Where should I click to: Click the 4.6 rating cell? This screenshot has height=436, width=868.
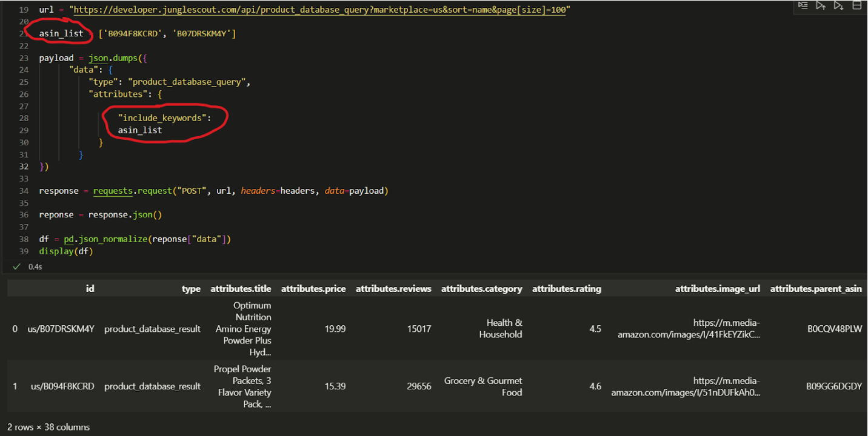(595, 386)
